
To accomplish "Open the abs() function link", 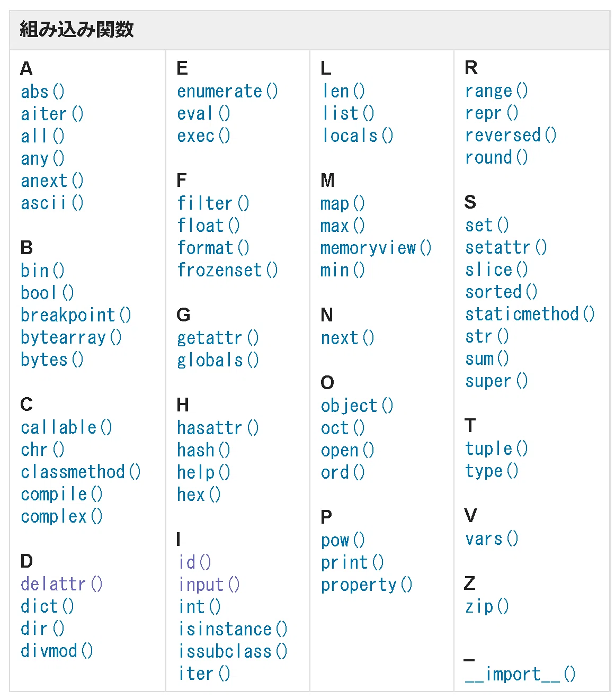I will [x=42, y=92].
